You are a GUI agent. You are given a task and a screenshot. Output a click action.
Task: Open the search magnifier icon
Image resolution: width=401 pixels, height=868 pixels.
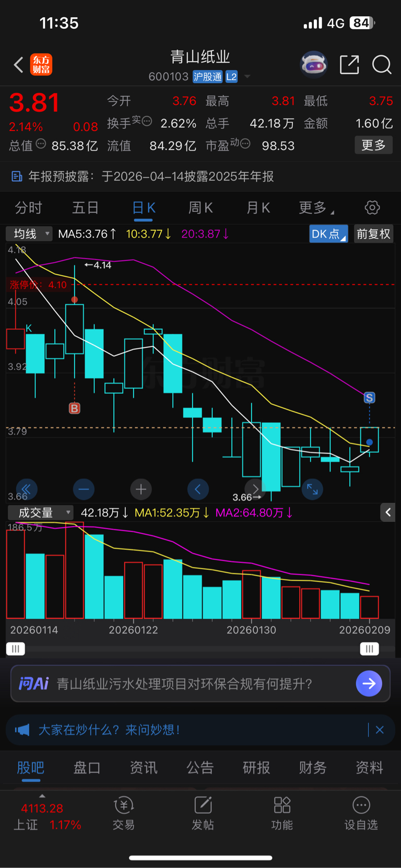pos(382,65)
